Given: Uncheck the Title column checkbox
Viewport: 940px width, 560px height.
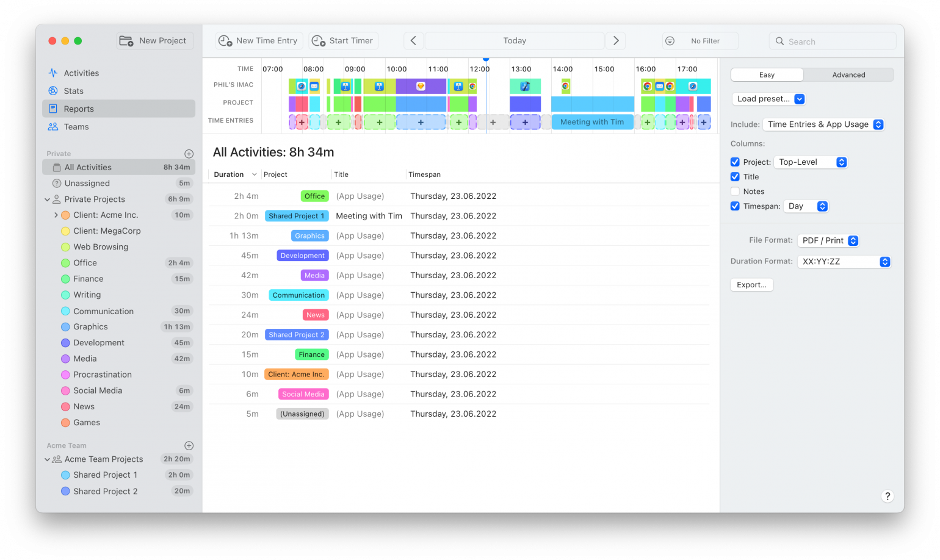Looking at the screenshot, I should pyautogui.click(x=734, y=176).
